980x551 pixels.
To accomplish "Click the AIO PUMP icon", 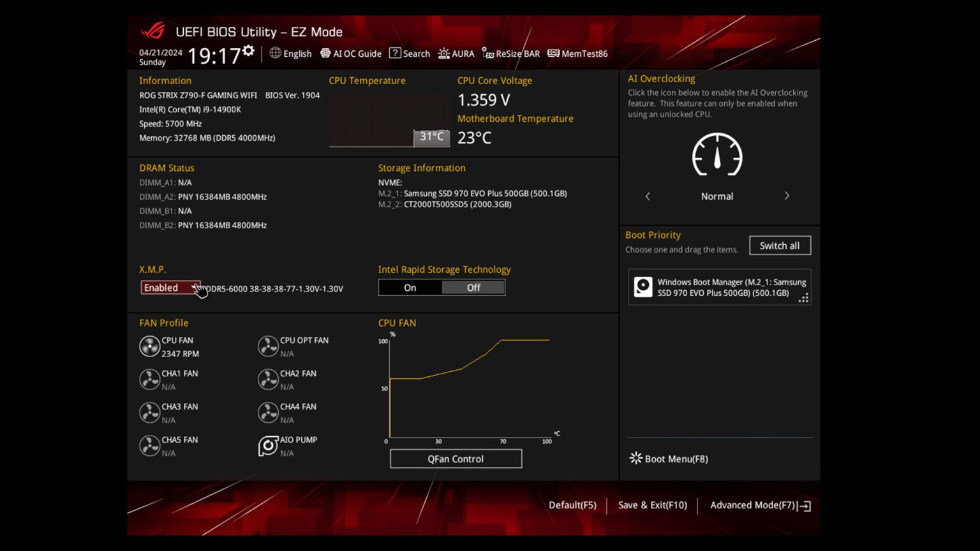I will (x=268, y=446).
